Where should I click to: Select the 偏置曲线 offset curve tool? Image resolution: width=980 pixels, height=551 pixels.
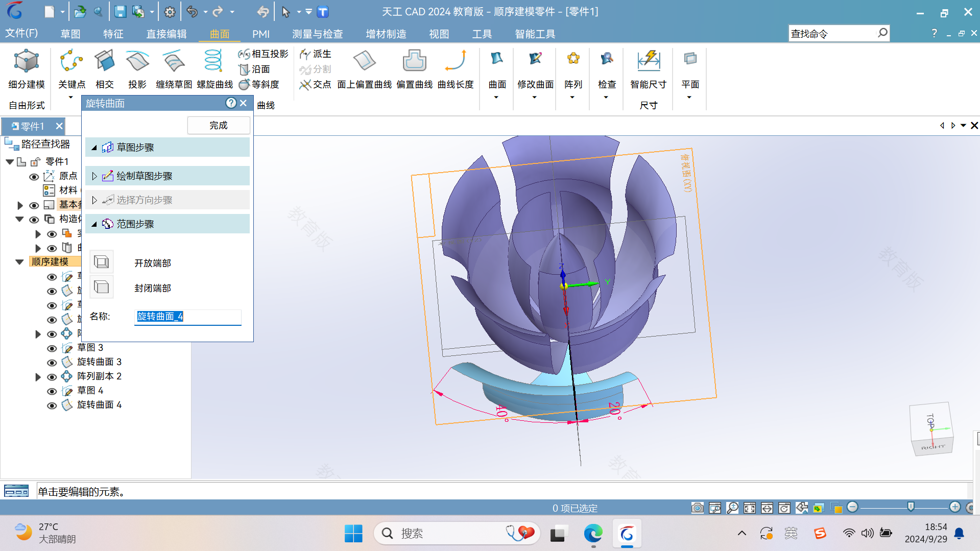tap(414, 69)
